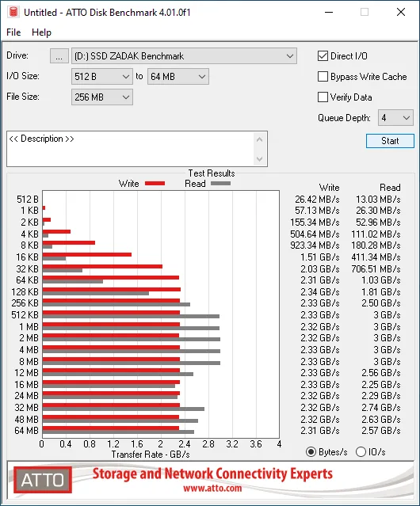Click the 26.42 MB/s write value
The image size is (420, 506).
point(317,199)
